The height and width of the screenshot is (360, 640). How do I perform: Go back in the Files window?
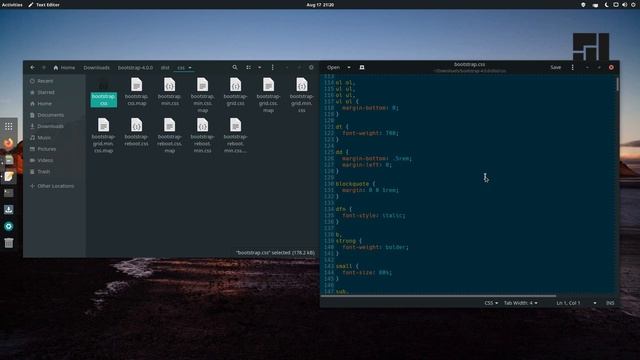click(x=33, y=67)
